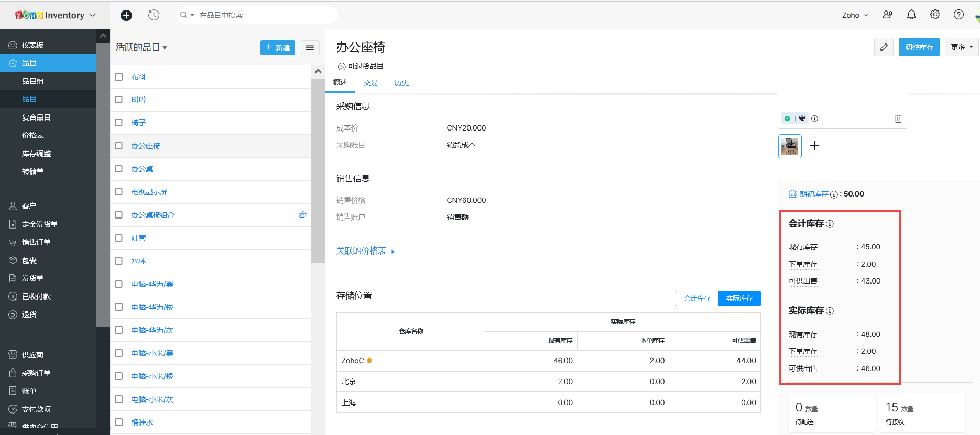Open the 更多 dropdown menu
Screen dimensions: 980x435
[962, 47]
